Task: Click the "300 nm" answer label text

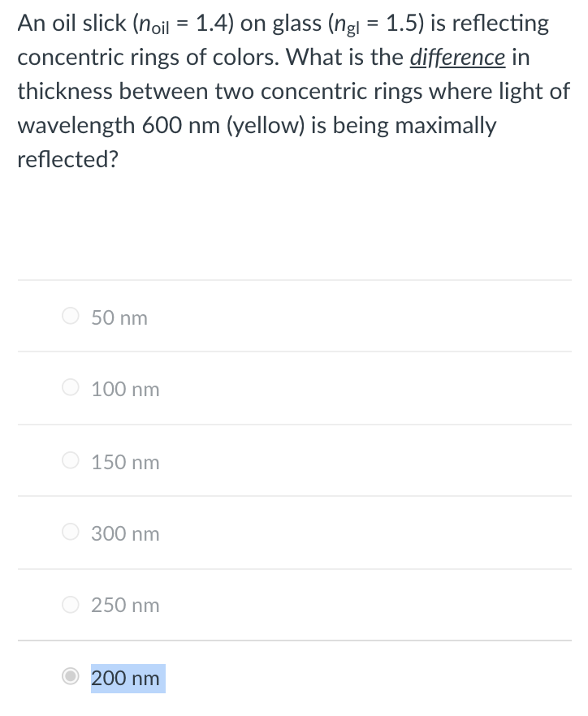Action: click(x=125, y=533)
